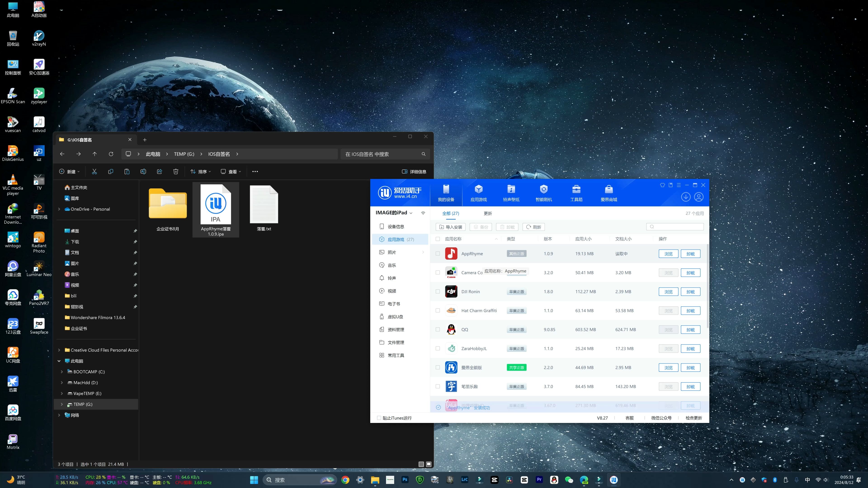The image size is (868, 488).
Task: Click 卸载 for DJI Ronin row
Action: point(690,292)
